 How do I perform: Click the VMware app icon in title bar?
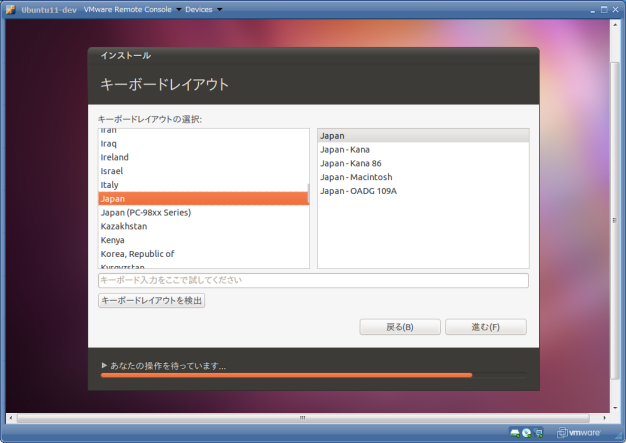coord(10,9)
